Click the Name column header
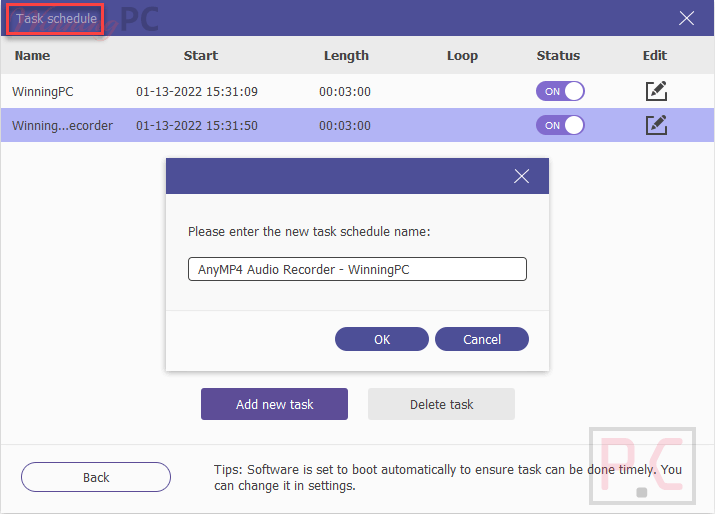The width and height of the screenshot is (715, 514). pos(32,56)
